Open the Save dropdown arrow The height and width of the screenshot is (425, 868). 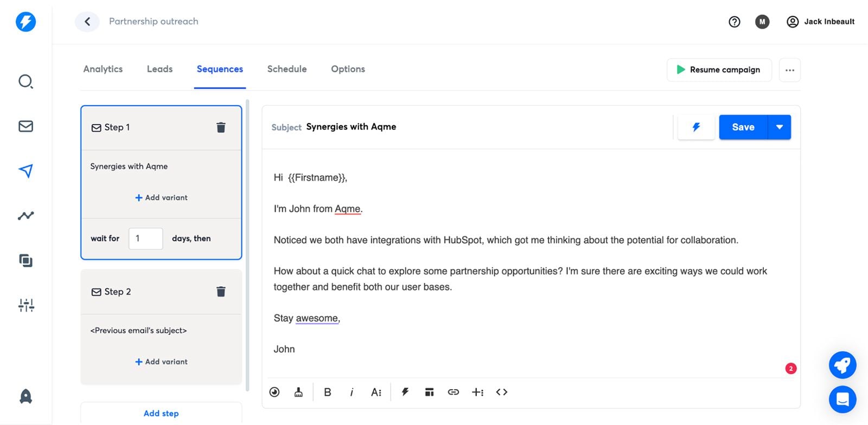(780, 127)
